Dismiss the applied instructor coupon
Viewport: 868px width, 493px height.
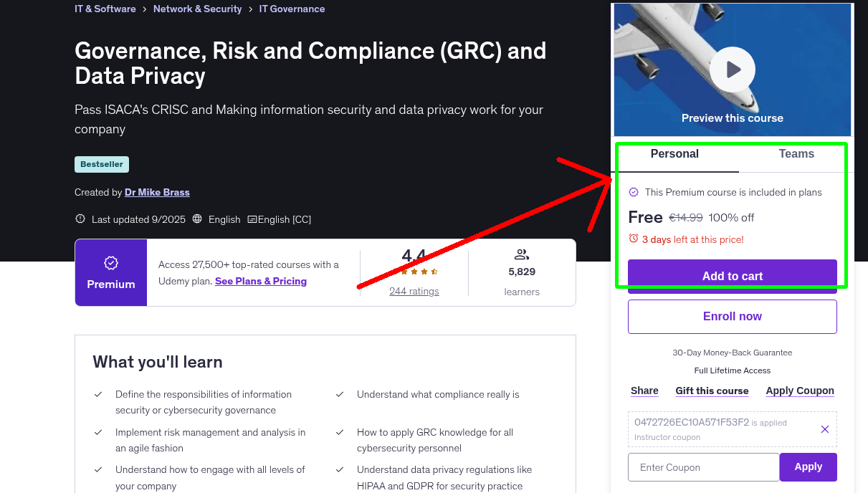(825, 429)
